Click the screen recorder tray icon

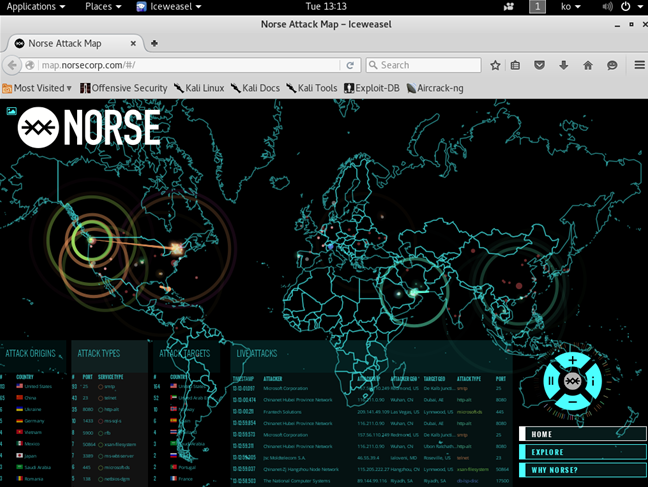(509, 7)
